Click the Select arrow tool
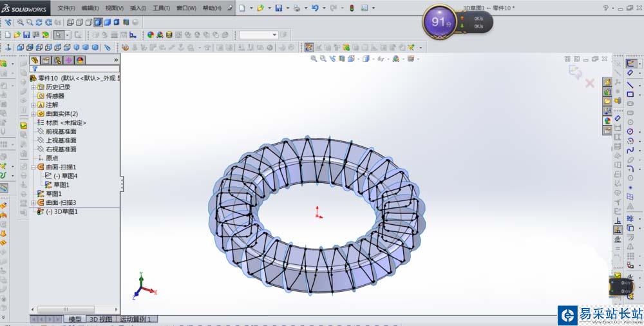The height and width of the screenshot is (326, 644). click(x=59, y=35)
